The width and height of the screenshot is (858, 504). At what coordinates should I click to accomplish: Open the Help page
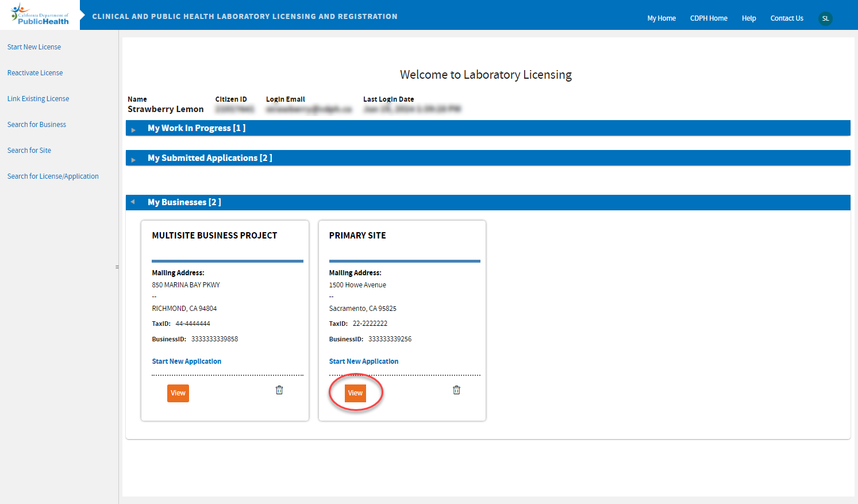(748, 18)
